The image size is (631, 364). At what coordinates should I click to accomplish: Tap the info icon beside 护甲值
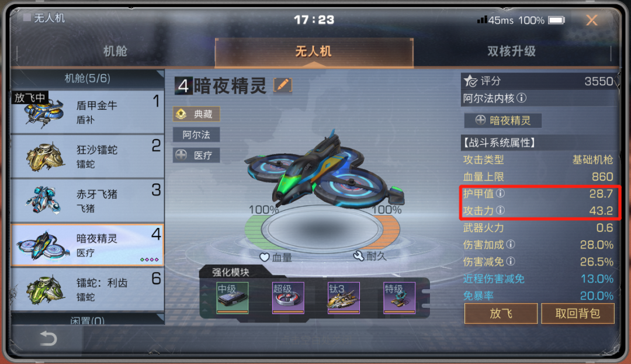coord(500,193)
